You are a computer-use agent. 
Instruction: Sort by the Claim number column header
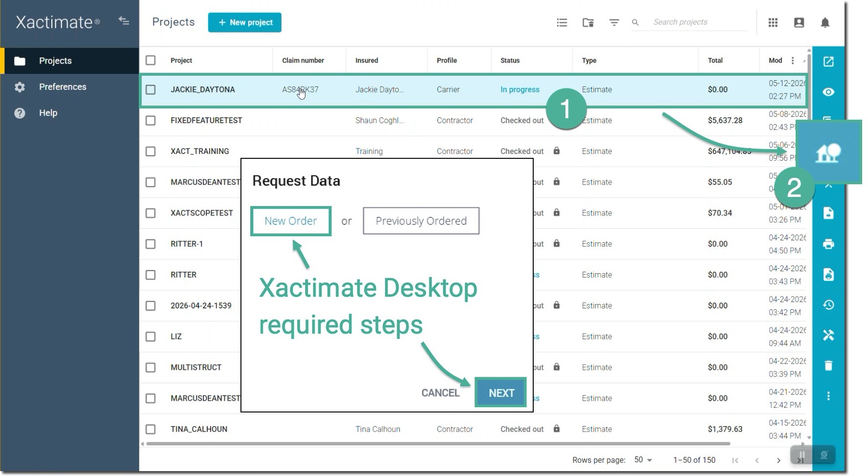pyautogui.click(x=303, y=61)
